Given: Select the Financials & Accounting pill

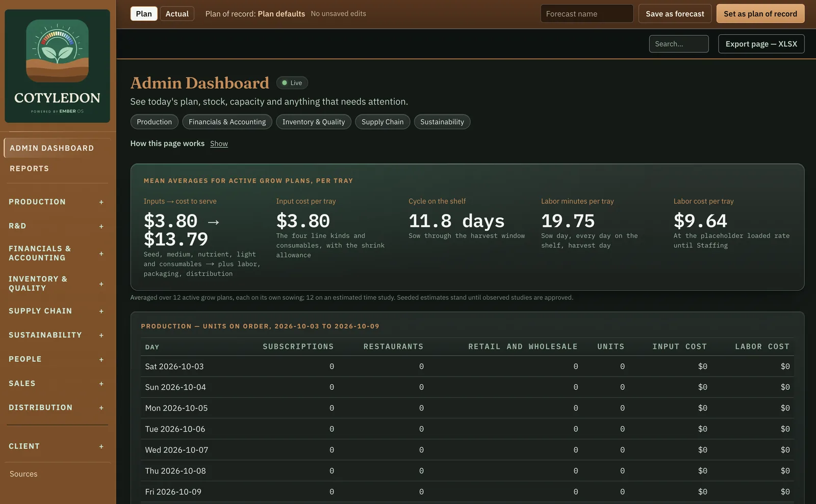Looking at the screenshot, I should (x=227, y=122).
